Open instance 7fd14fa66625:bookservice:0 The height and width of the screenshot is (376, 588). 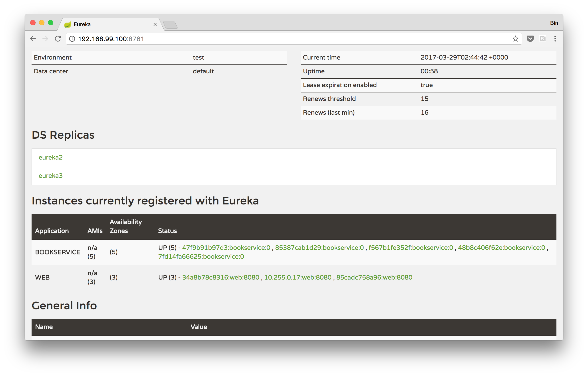coord(201,257)
